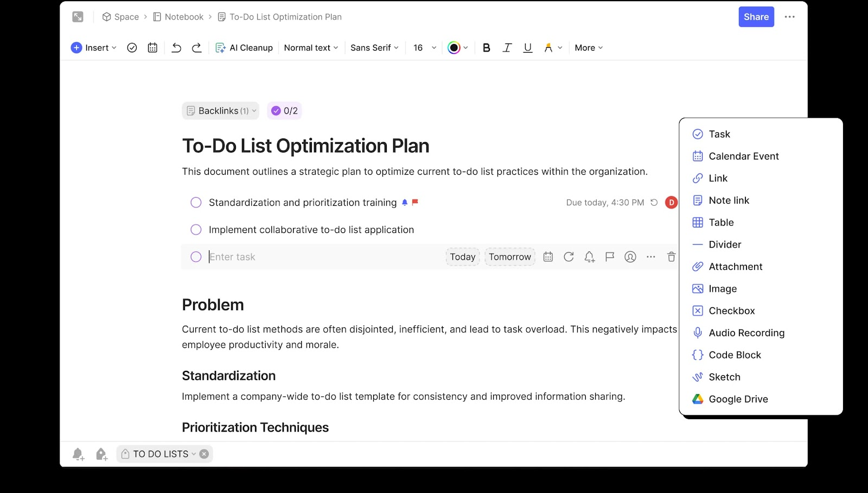Click the Redo icon
The height and width of the screenshot is (493, 868).
click(x=196, y=48)
